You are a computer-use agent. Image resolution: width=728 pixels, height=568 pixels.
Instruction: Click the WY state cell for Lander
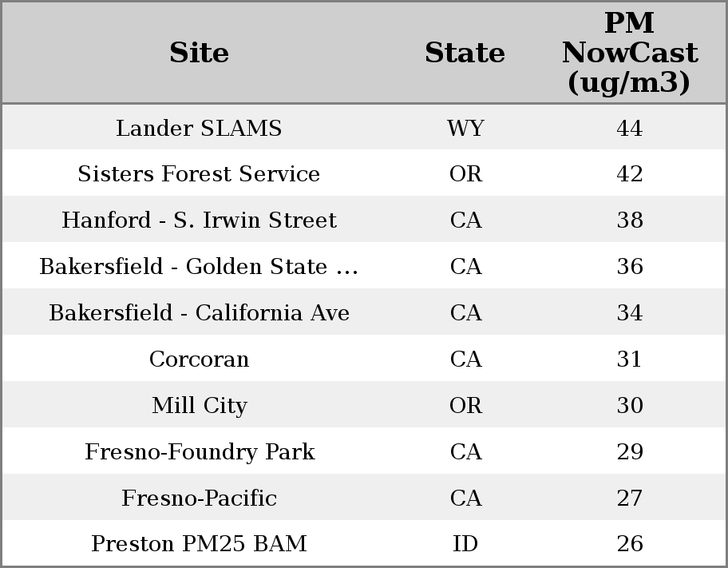[465, 129]
